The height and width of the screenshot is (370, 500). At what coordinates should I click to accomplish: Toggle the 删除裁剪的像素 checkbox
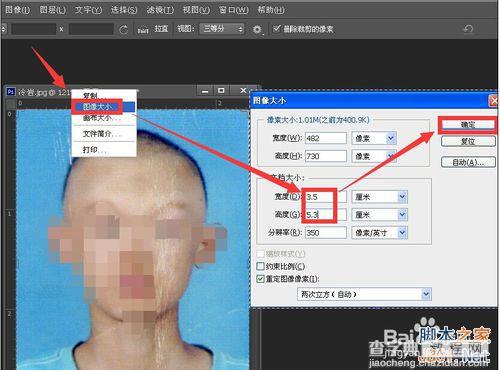coord(277,29)
